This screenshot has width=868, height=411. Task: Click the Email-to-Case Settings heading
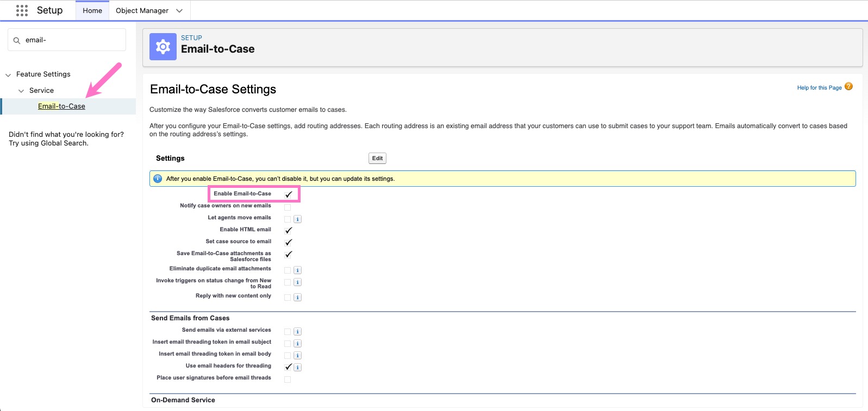213,89
